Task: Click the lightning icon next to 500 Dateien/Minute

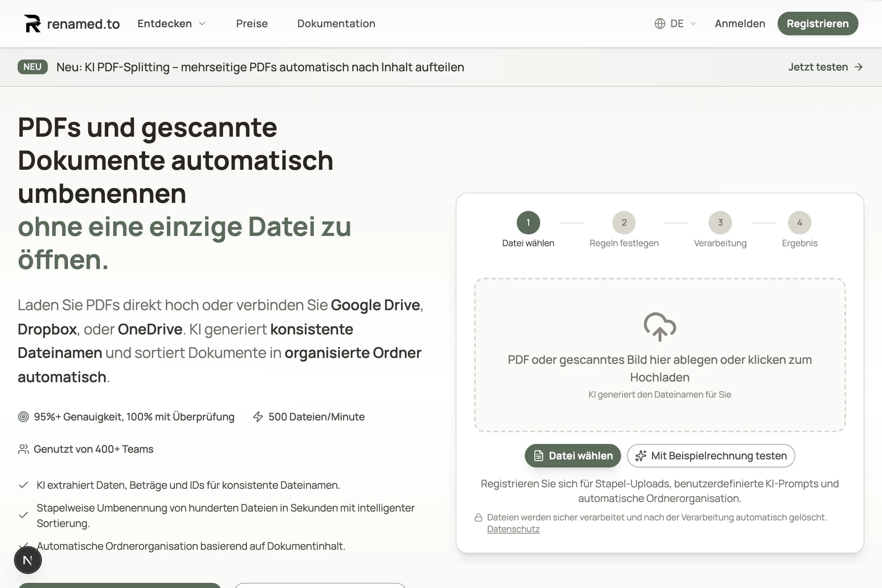Action: (x=258, y=416)
